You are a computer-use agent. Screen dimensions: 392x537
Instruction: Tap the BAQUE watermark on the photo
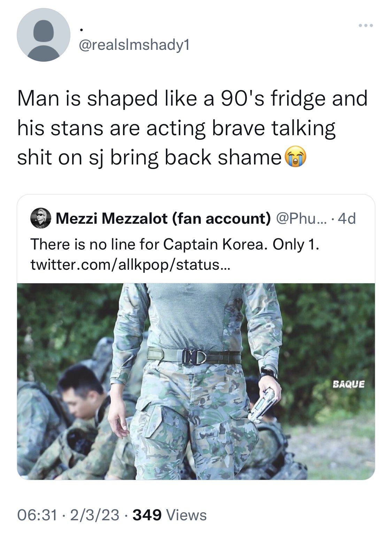pos(348,384)
